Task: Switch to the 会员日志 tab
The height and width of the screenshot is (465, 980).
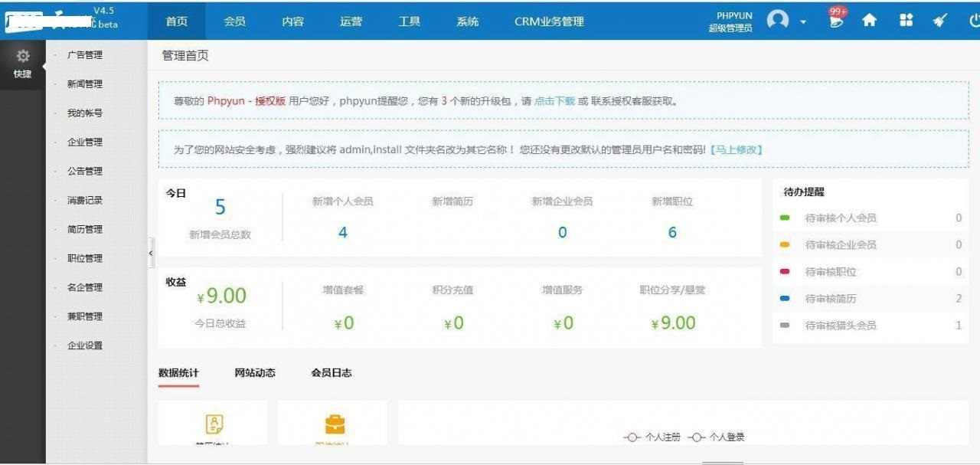Action: pos(329,373)
